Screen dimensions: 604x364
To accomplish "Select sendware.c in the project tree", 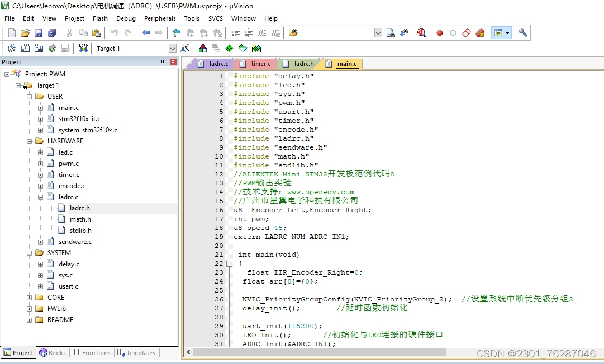I will pyautogui.click(x=75, y=242).
